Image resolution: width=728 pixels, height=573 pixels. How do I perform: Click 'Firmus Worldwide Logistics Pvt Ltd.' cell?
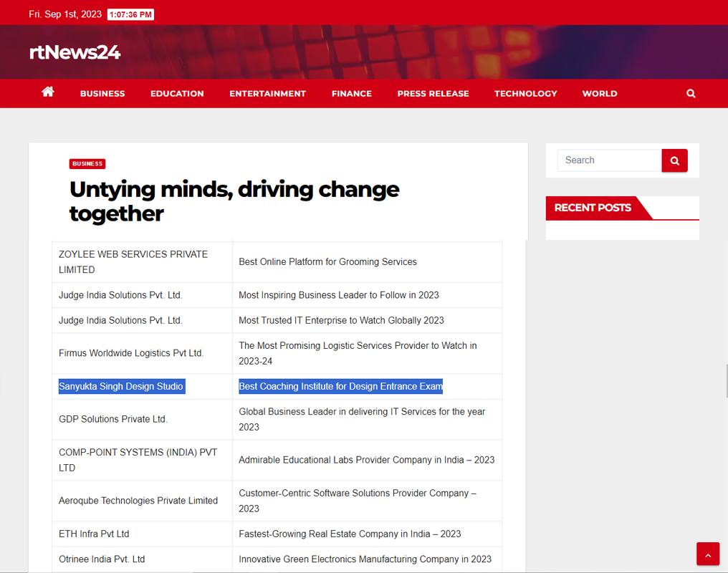[x=142, y=353]
